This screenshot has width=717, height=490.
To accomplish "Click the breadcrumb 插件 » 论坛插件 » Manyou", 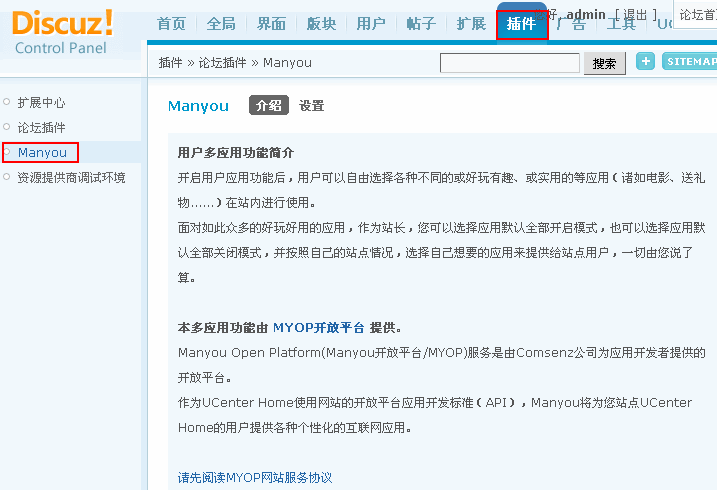I will pos(235,63).
